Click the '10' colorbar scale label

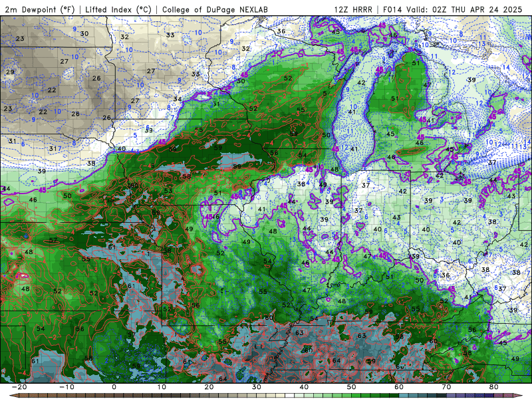pos(162,387)
